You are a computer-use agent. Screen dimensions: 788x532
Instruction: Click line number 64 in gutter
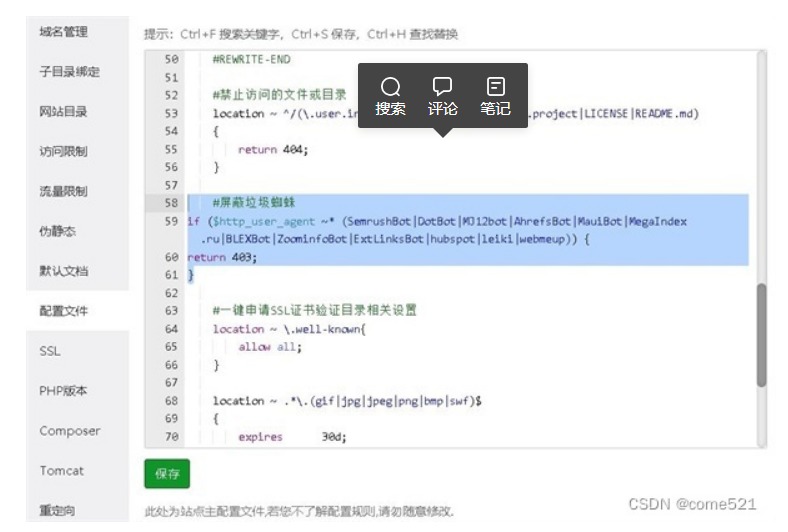coord(171,329)
